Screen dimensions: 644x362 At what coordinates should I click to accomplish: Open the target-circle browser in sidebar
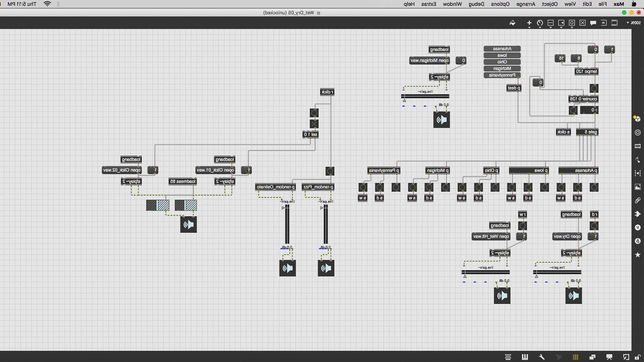click(x=638, y=132)
